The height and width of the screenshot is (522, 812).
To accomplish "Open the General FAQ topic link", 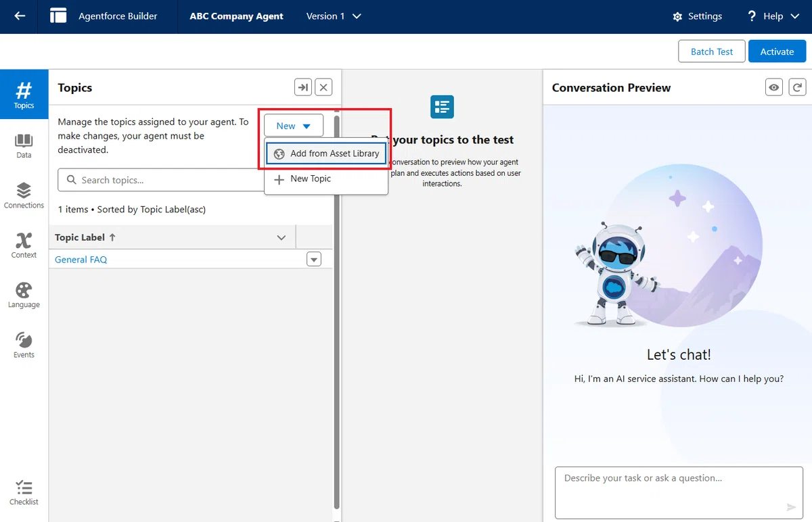I will [81, 260].
